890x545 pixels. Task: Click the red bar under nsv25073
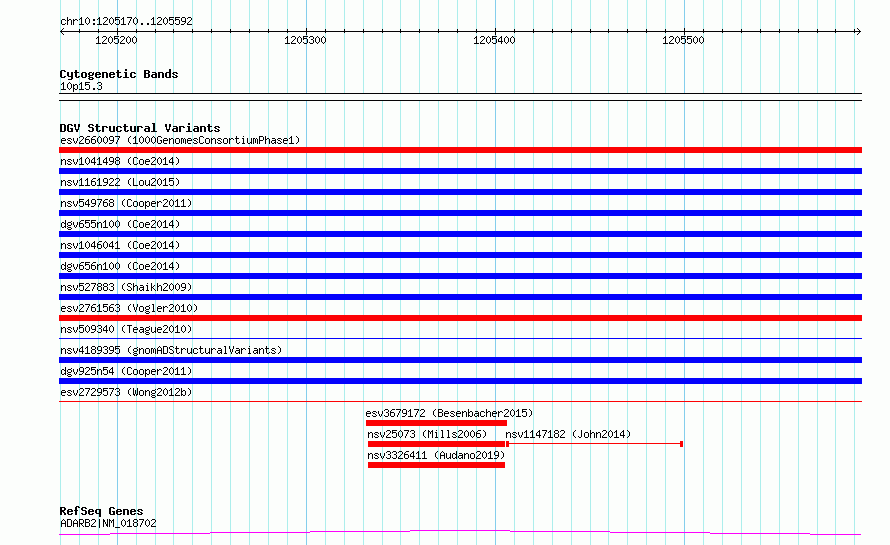tap(436, 444)
